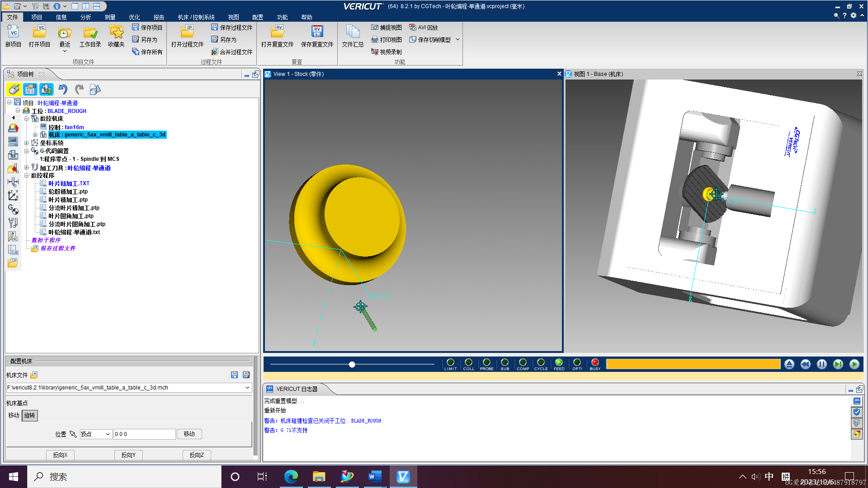Toggle the BUSY status light
868x488 pixels.
coord(595,362)
